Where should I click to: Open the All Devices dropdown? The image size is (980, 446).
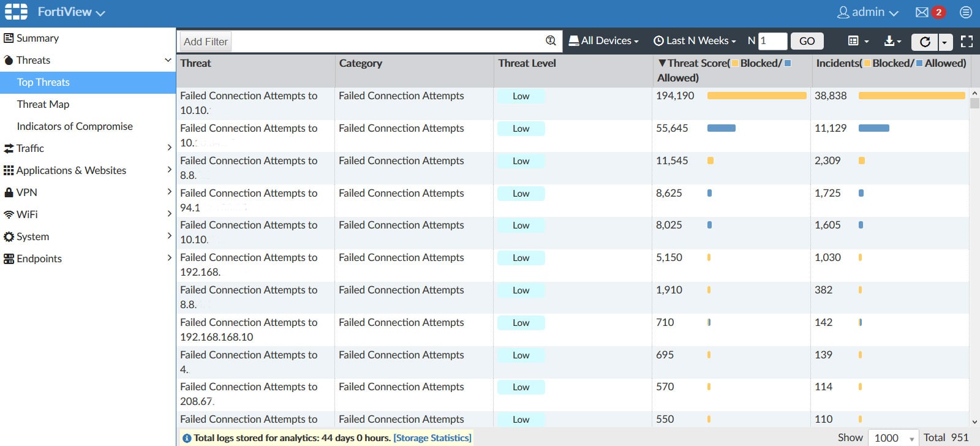tap(603, 41)
